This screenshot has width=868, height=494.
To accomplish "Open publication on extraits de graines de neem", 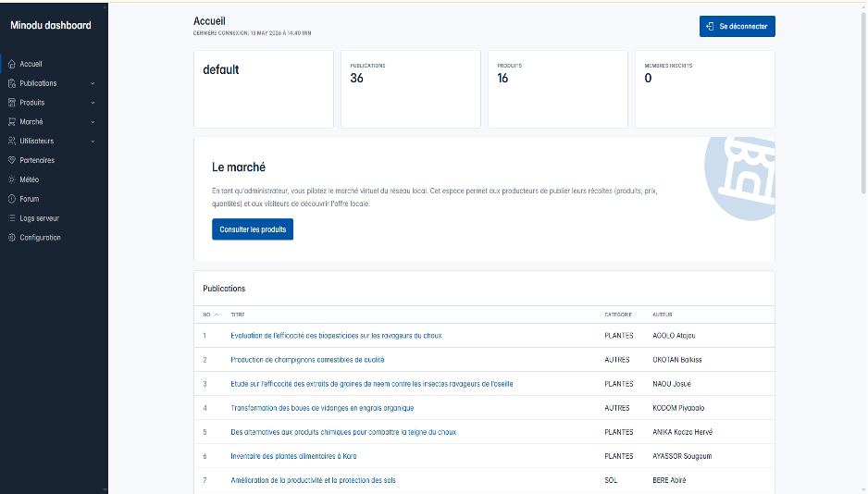I will (371, 384).
